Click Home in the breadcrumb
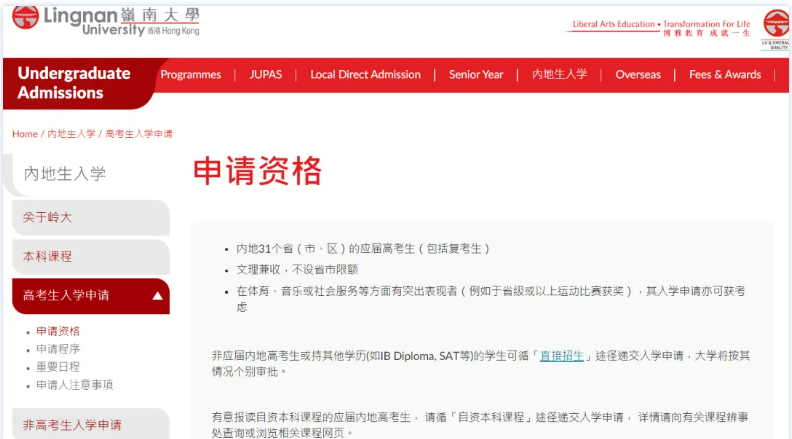This screenshot has width=792, height=439. [25, 134]
